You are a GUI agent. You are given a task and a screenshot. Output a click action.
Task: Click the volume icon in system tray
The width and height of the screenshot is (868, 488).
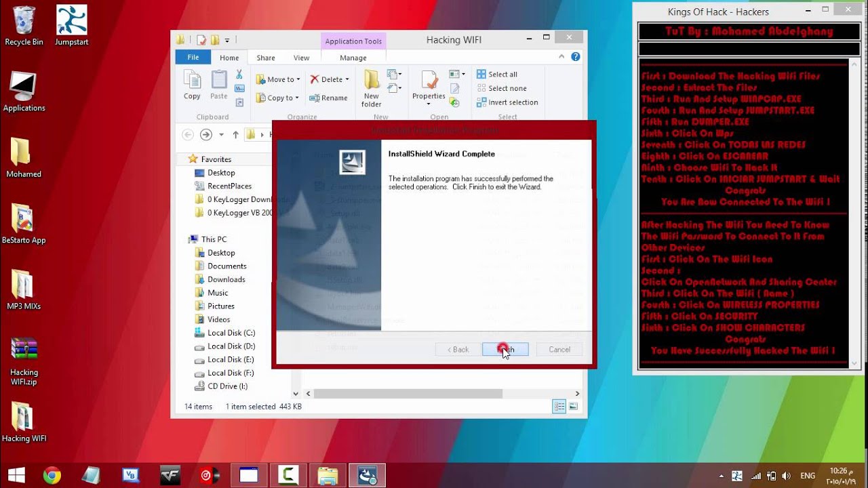tap(787, 476)
